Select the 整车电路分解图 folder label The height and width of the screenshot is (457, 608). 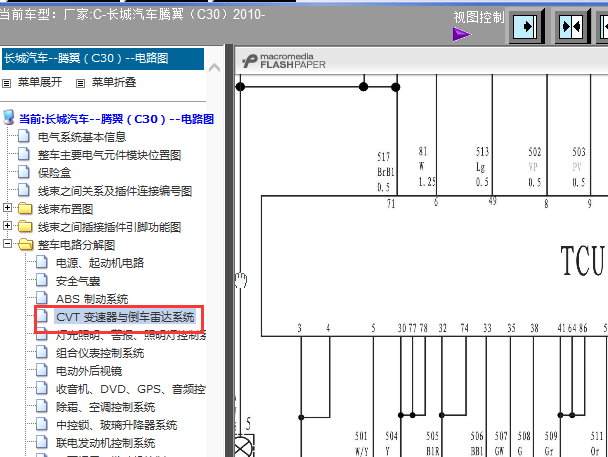76,245
